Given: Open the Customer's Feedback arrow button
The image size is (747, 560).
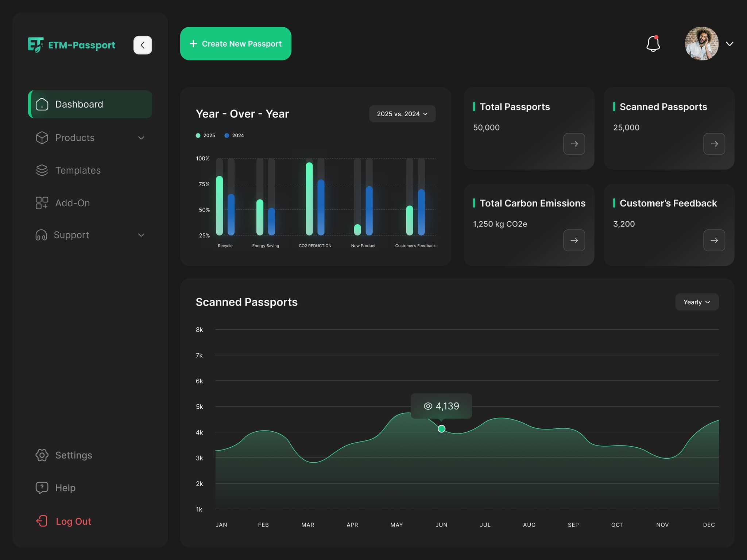Looking at the screenshot, I should click(x=714, y=240).
